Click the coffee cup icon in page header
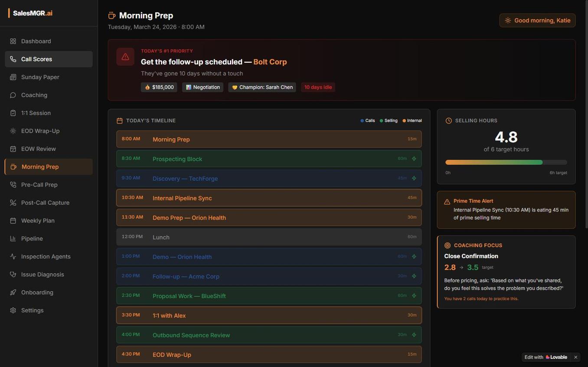 click(112, 16)
